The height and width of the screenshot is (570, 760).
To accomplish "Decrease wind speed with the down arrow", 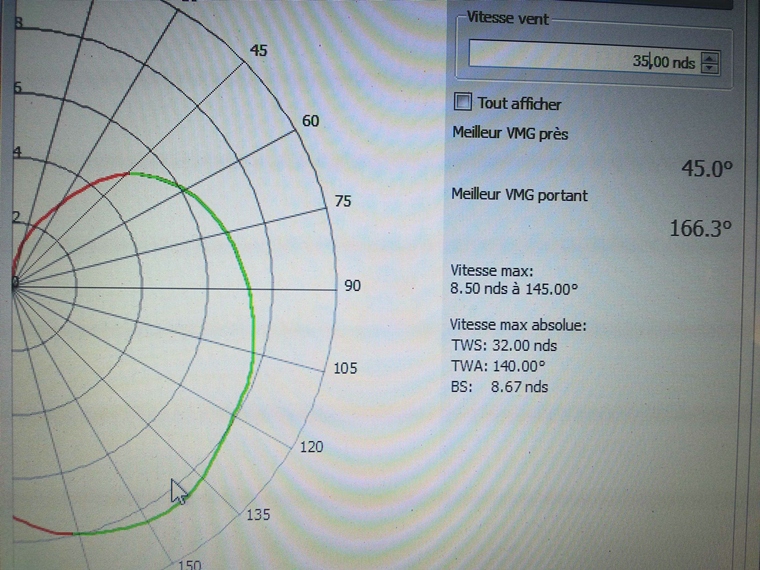I will 710,67.
